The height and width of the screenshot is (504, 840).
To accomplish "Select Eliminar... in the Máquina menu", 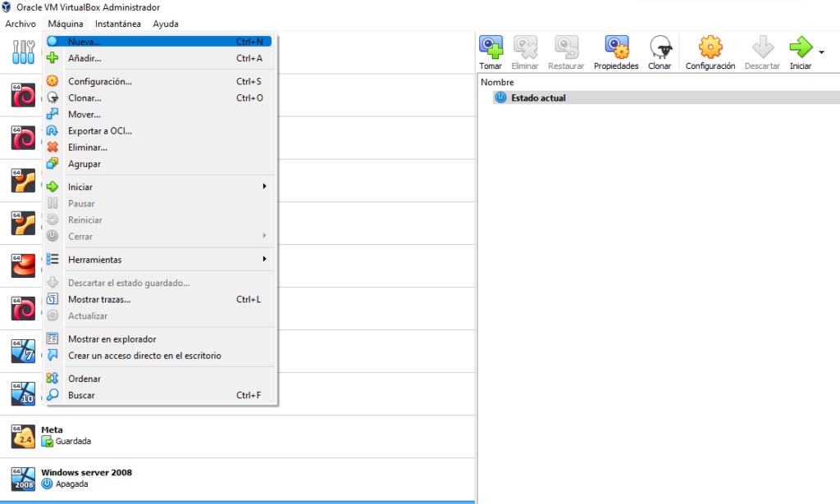I will (x=158, y=148).
